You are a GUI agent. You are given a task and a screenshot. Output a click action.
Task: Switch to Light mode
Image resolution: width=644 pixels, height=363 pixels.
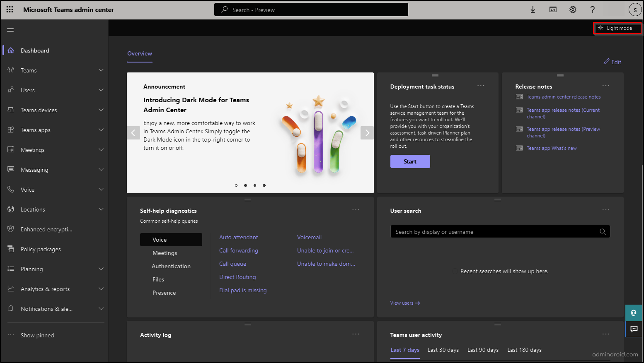(x=617, y=28)
